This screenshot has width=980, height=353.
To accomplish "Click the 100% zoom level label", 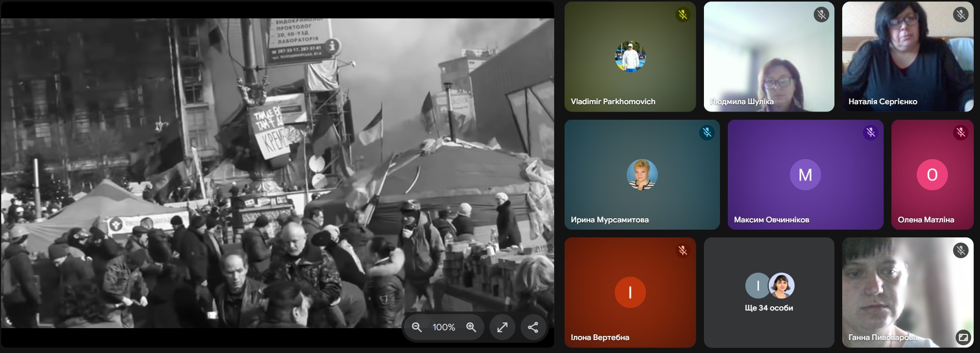I will pos(444,327).
